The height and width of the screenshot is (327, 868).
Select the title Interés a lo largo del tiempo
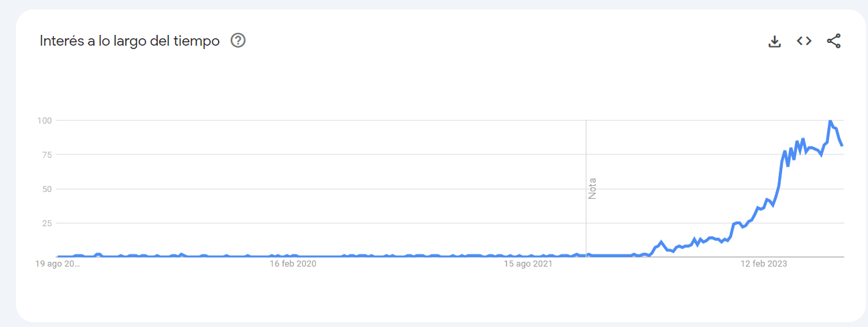130,40
